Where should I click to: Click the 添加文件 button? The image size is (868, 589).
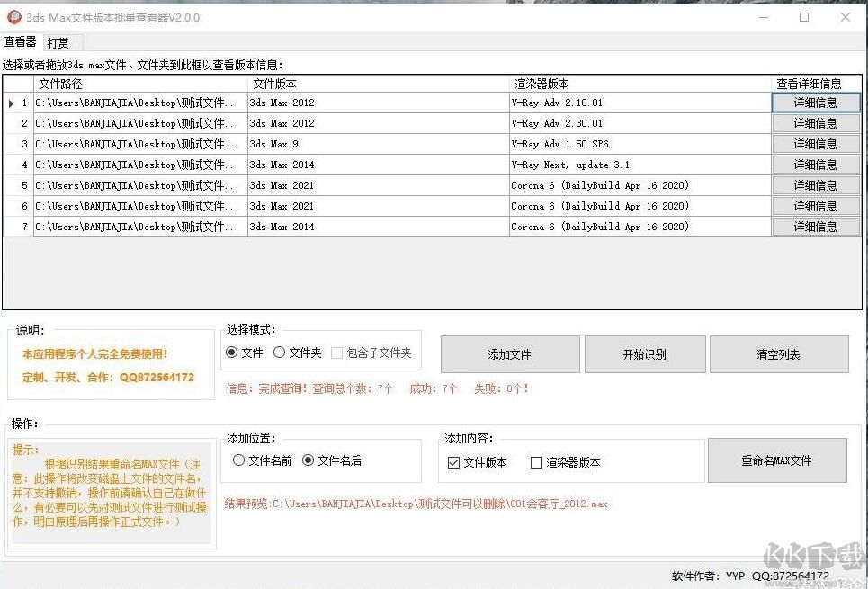coord(509,353)
